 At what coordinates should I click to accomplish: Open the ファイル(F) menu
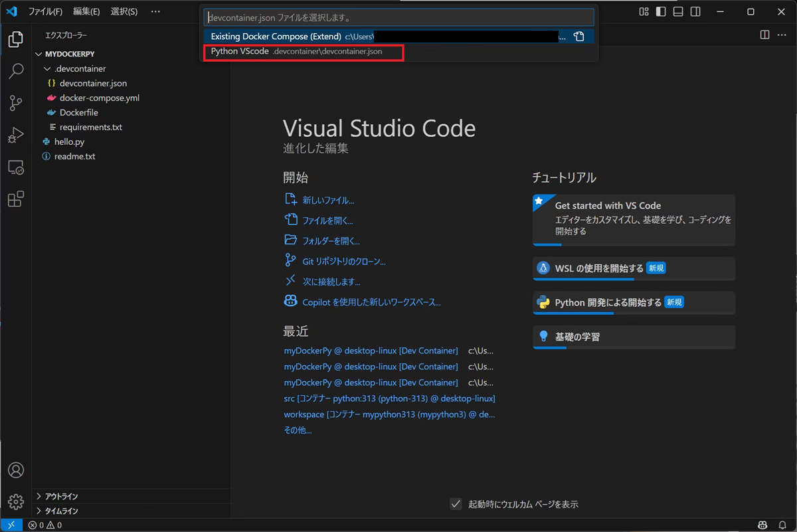(45, 11)
